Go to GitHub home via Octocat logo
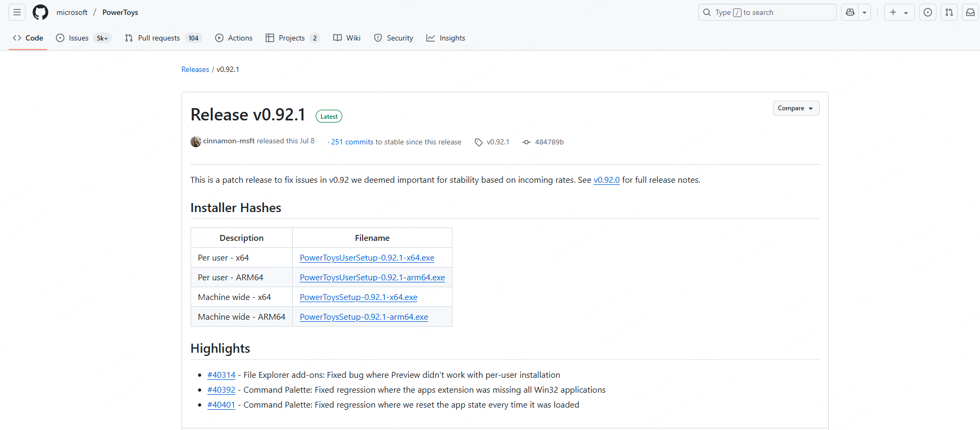980x430 pixels. (x=40, y=12)
